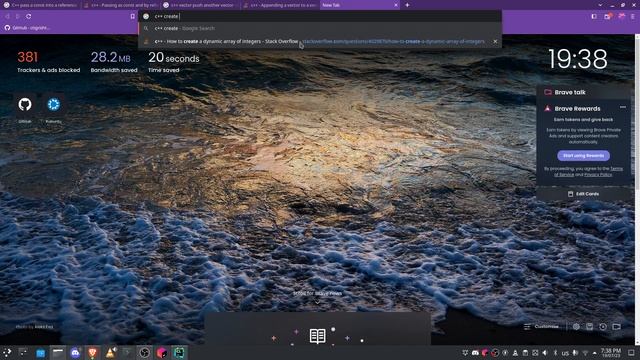Click the forward navigation arrow
The width and height of the screenshot is (640, 360).
(18, 16)
